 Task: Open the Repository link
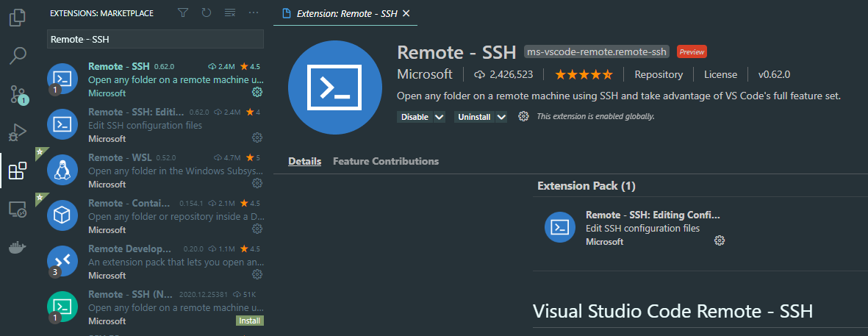[x=659, y=74]
